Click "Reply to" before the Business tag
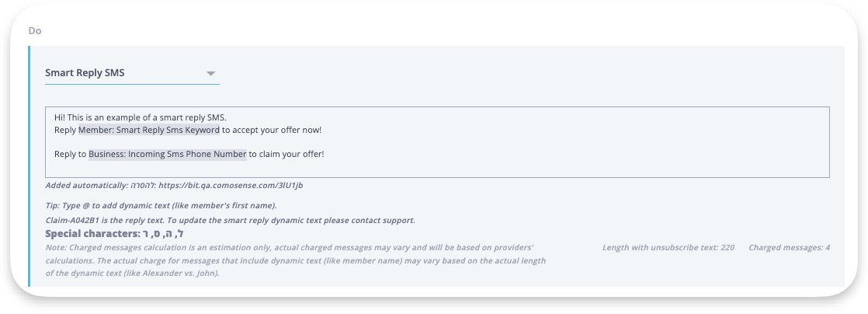The image size is (868, 314). pyautogui.click(x=71, y=154)
